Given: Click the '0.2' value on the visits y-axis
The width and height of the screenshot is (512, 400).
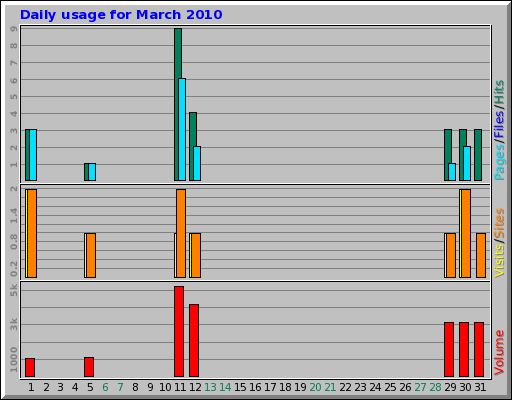Looking at the screenshot, I should pos(14,269).
